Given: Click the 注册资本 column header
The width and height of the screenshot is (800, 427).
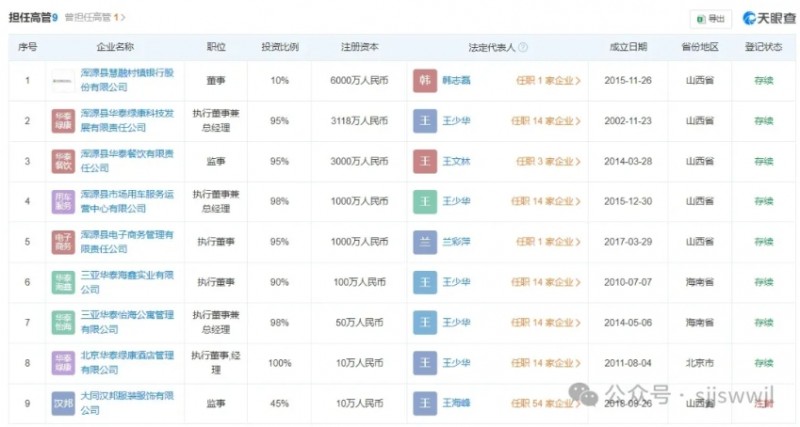Looking at the screenshot, I should click(x=360, y=47).
